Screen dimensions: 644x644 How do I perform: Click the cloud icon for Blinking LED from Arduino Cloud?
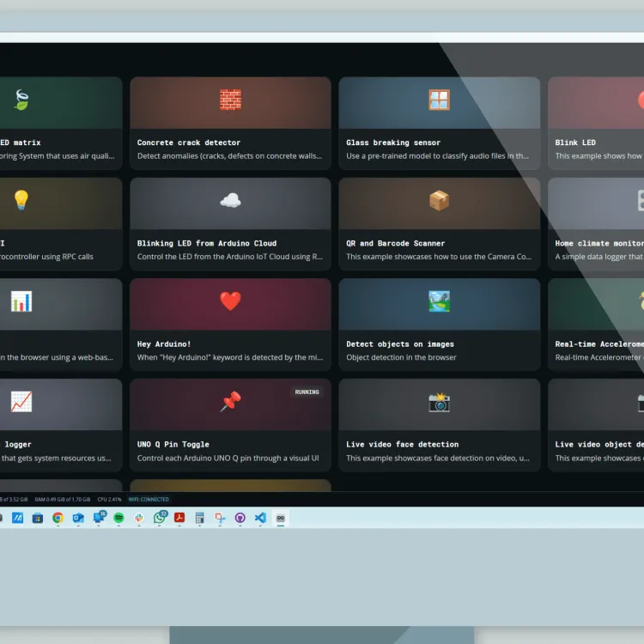[230, 200]
